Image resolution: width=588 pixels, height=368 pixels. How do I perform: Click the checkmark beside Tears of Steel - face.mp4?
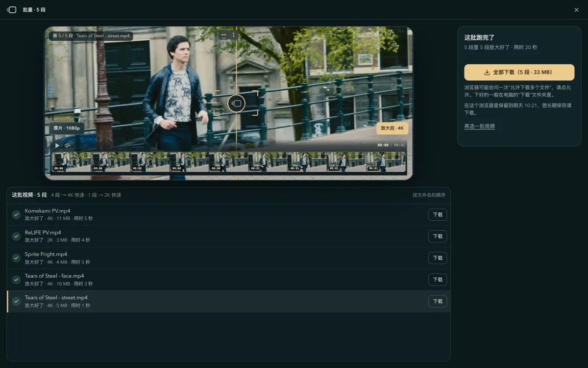tap(16, 279)
